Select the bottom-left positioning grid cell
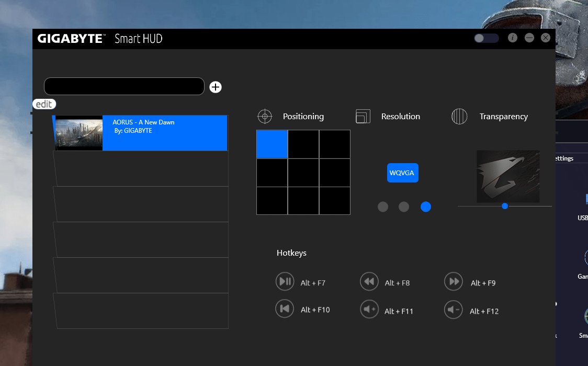 [x=272, y=201]
